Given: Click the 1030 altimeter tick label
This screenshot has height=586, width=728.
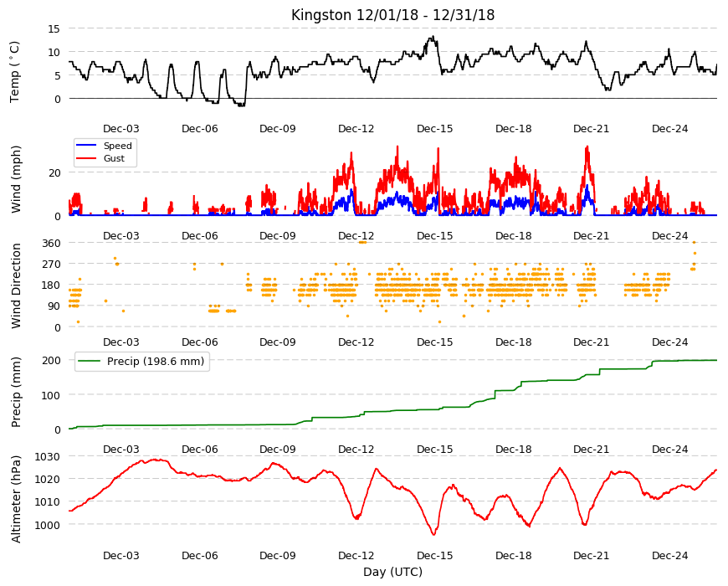Looking at the screenshot, I should click(48, 456).
